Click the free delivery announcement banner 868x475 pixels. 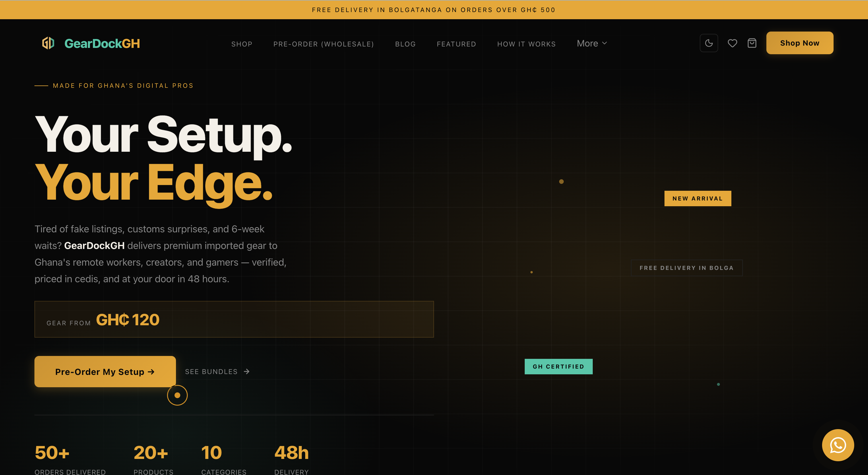434,10
